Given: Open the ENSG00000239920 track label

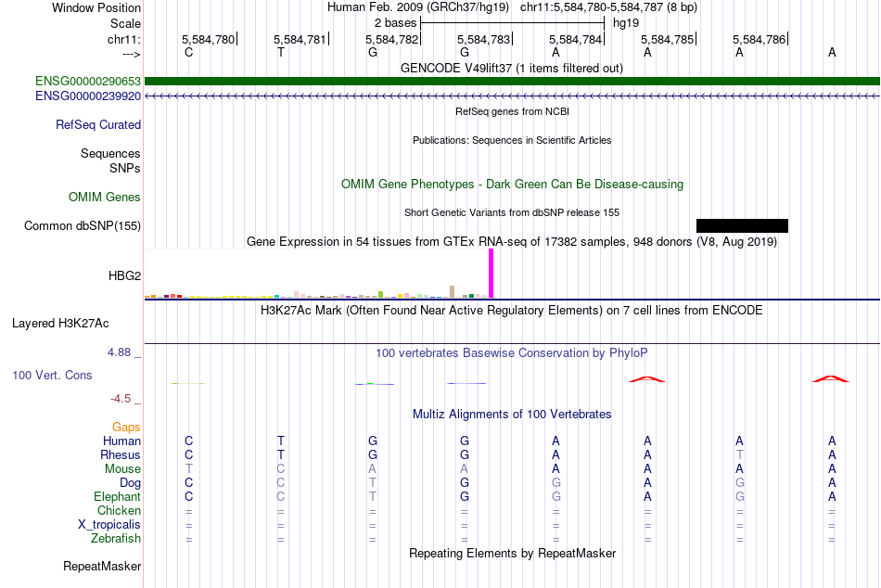Looking at the screenshot, I should click(88, 96).
